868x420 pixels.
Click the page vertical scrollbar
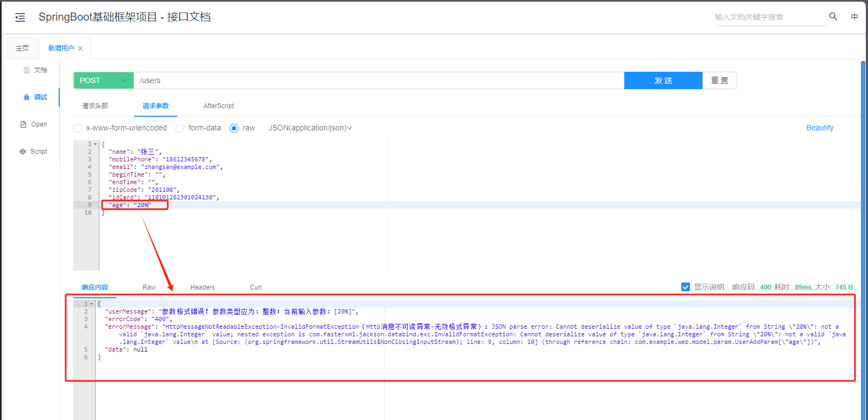pyautogui.click(x=863, y=239)
